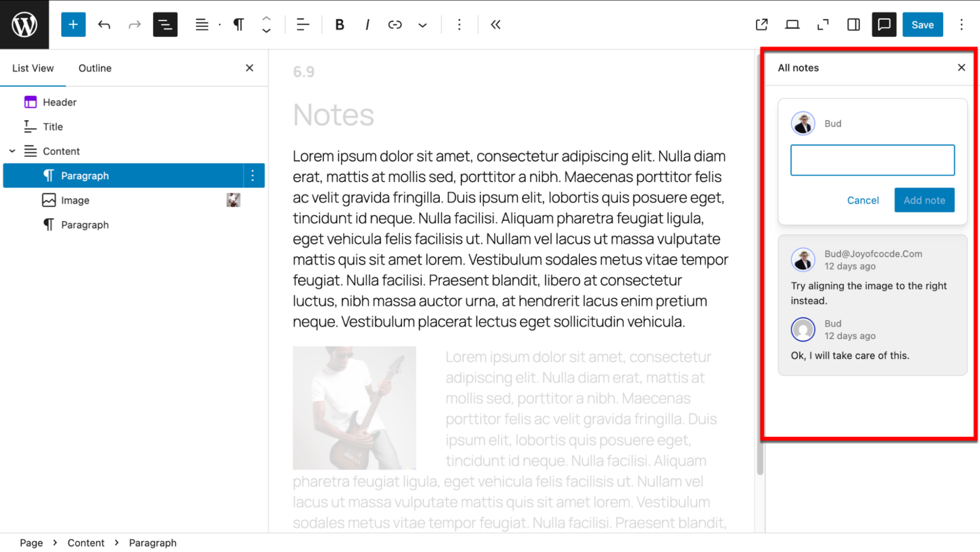Open options for the selected Paragraph block
The height and width of the screenshot is (552, 980).
click(x=252, y=176)
